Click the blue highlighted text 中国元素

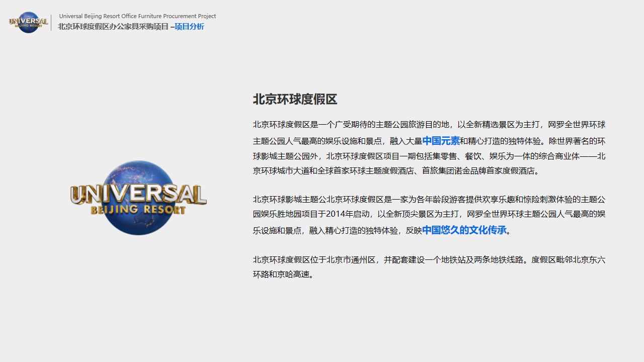pyautogui.click(x=441, y=141)
